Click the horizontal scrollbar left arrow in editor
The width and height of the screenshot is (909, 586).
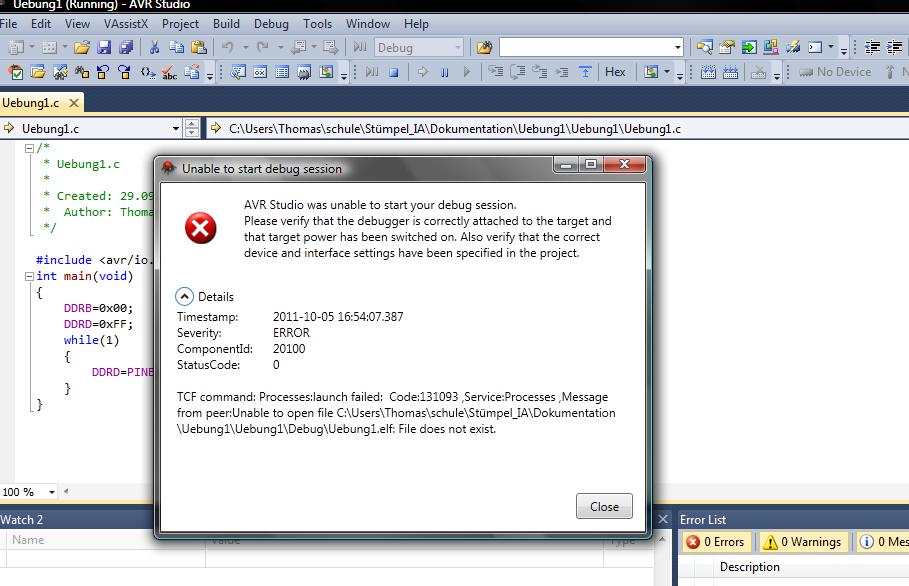tap(66, 492)
